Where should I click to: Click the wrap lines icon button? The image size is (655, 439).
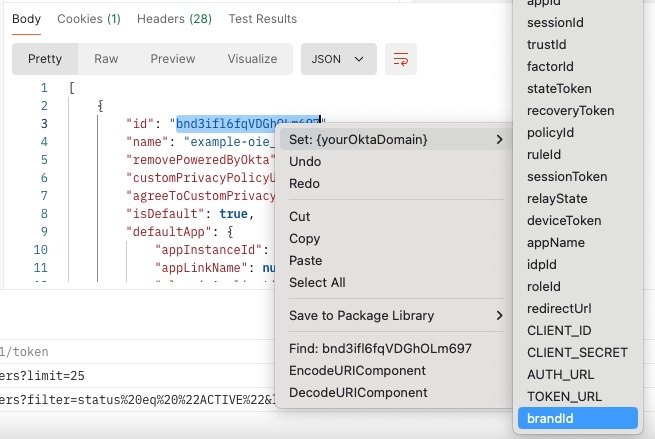401,59
